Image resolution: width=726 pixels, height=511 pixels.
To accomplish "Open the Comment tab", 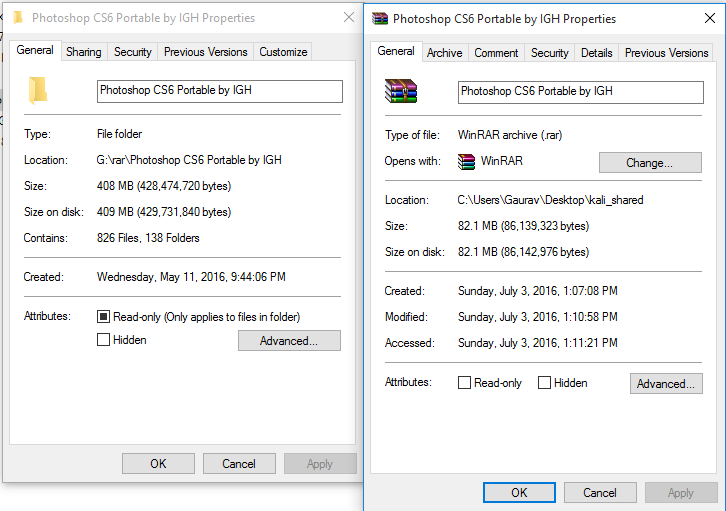I will 496,53.
